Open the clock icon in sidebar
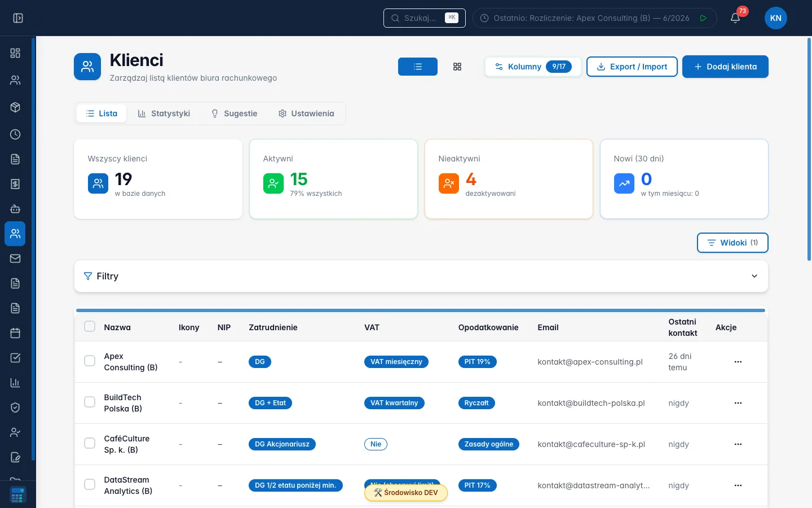This screenshot has height=508, width=812. (x=15, y=134)
